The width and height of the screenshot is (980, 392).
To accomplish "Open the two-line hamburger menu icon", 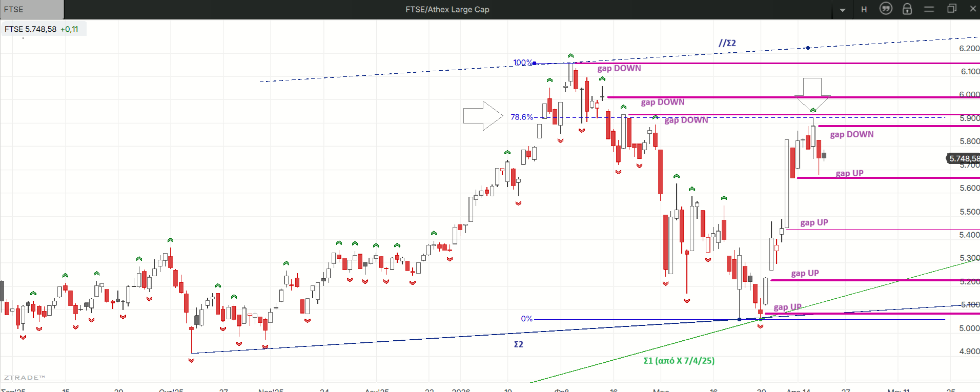I will pos(929,9).
